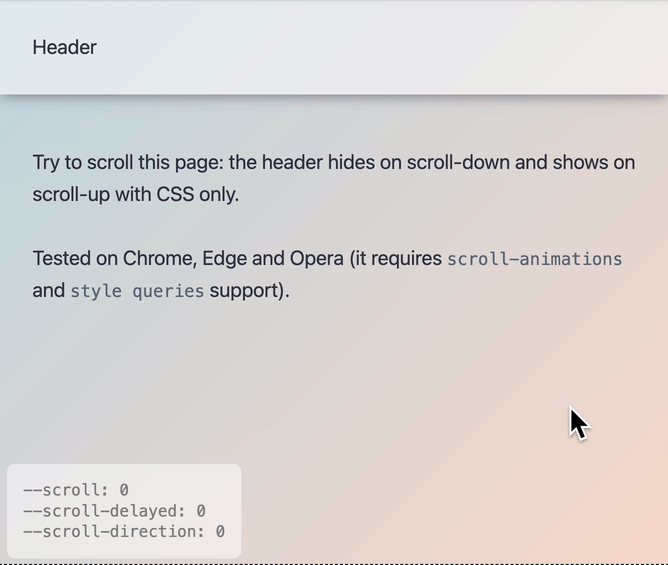This screenshot has width=668, height=565.
Task: Click the word "support" after style queries
Action: click(x=246, y=292)
